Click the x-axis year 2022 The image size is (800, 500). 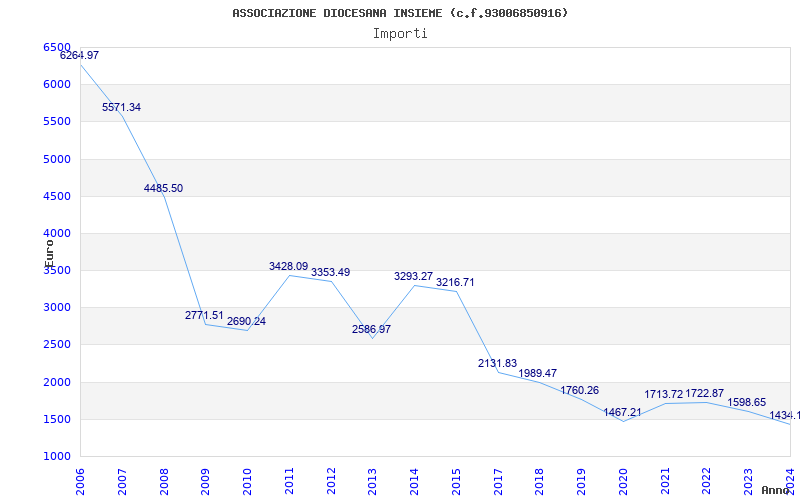pyautogui.click(x=707, y=482)
